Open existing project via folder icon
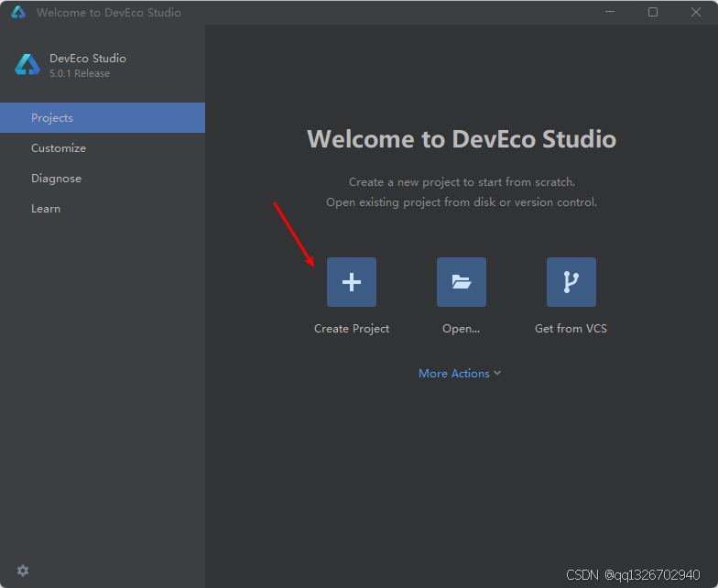The width and height of the screenshot is (718, 588). pos(462,282)
